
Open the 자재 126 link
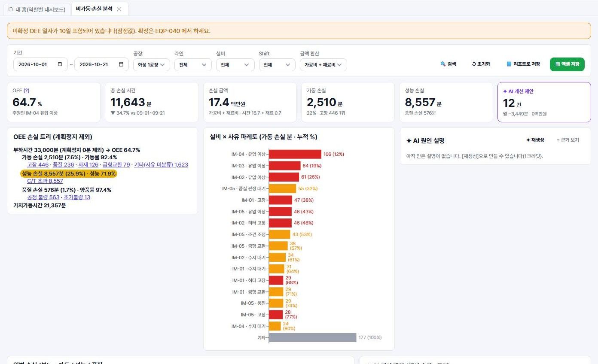point(88,165)
